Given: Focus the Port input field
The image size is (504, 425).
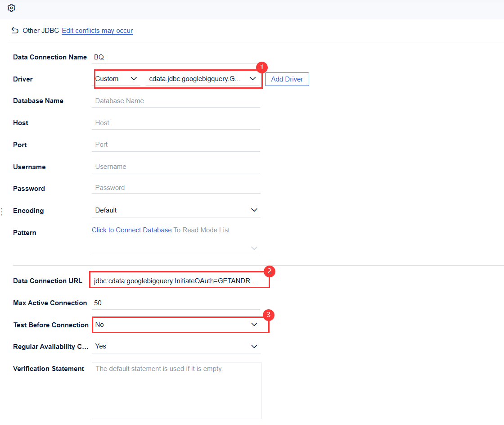Looking at the screenshot, I should click(176, 145).
